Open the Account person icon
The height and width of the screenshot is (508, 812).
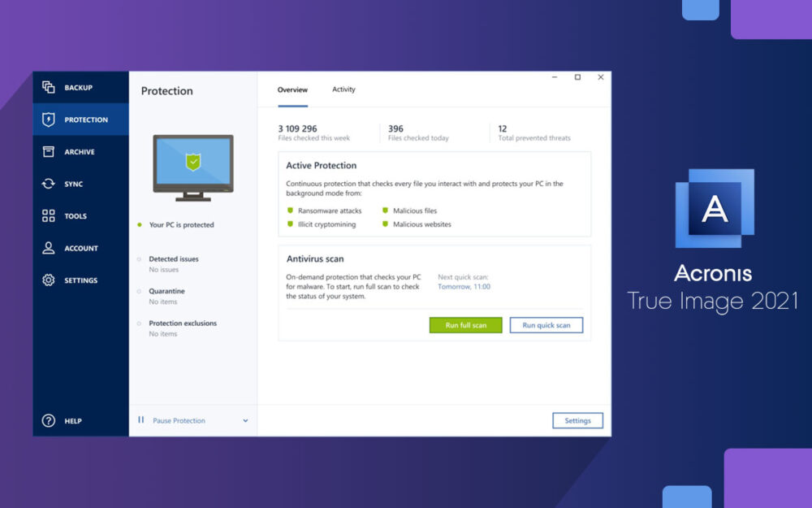click(x=49, y=248)
